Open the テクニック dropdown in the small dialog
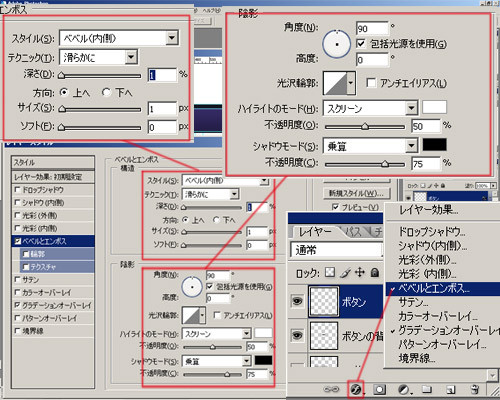Image resolution: width=500 pixels, height=400 pixels. 234,194
